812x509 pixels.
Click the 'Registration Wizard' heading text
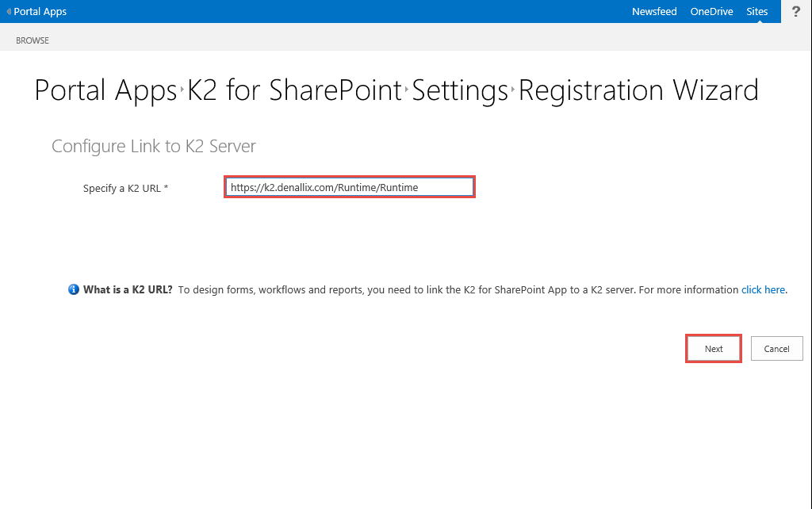coord(638,90)
